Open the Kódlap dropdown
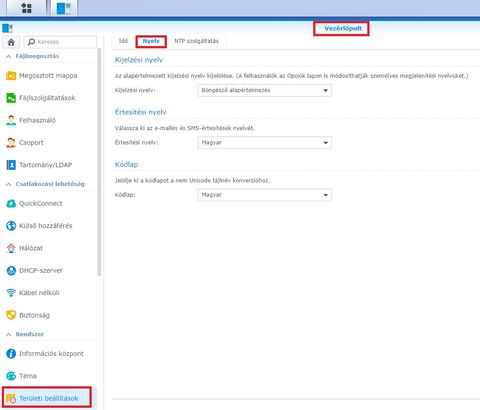This screenshot has width=480, height=410. click(x=265, y=195)
